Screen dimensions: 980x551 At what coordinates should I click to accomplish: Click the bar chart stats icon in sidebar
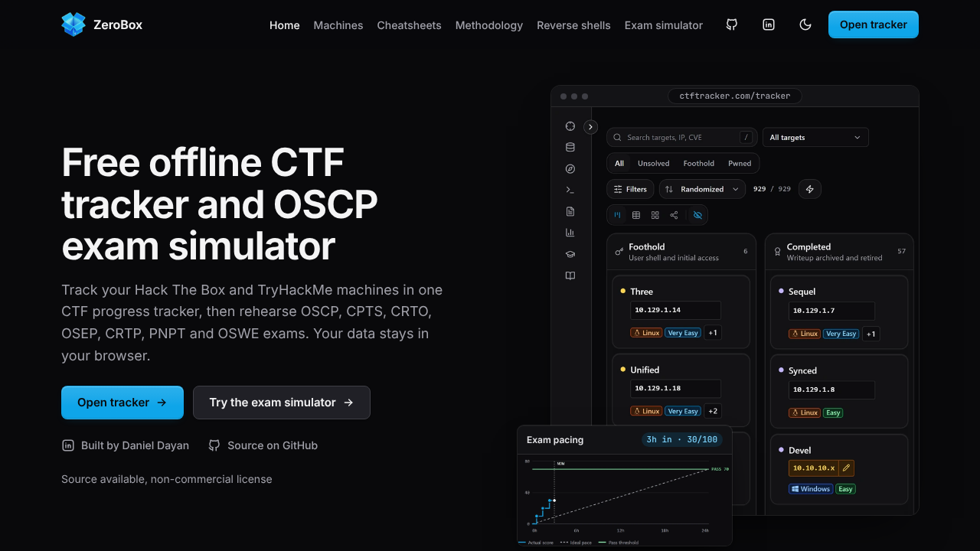570,233
